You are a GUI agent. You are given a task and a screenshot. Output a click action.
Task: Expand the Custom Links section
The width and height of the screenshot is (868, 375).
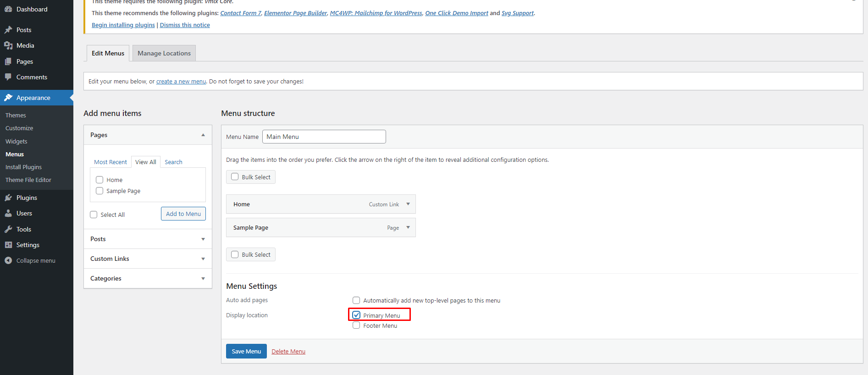(203, 259)
